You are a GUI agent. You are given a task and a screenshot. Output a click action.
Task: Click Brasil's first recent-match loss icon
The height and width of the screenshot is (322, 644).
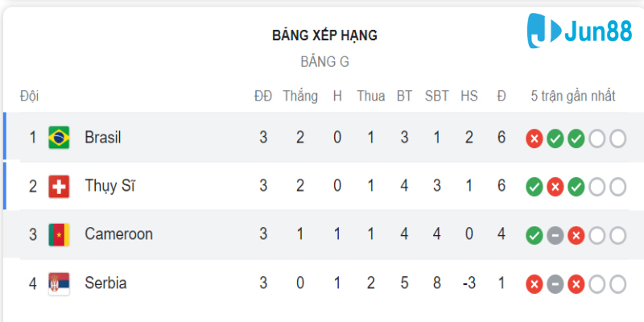click(534, 138)
